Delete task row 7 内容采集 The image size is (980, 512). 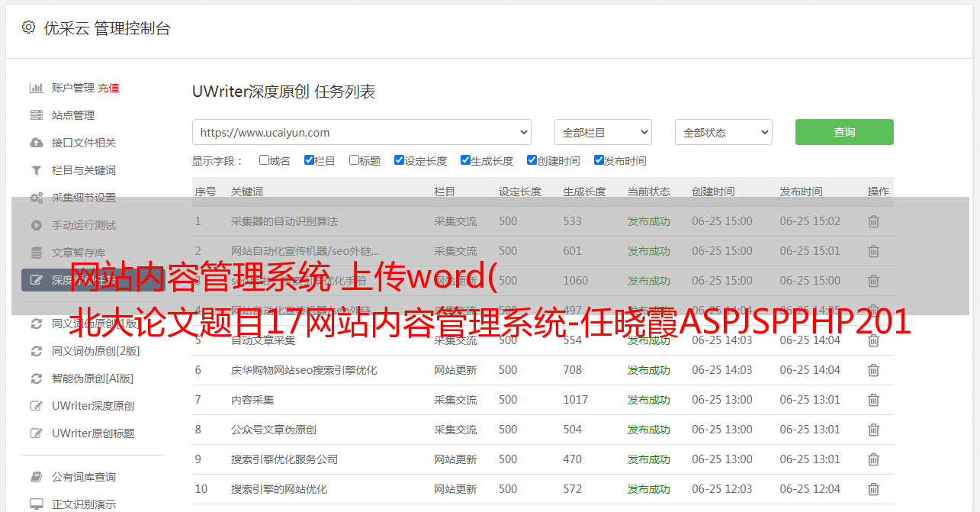[874, 400]
